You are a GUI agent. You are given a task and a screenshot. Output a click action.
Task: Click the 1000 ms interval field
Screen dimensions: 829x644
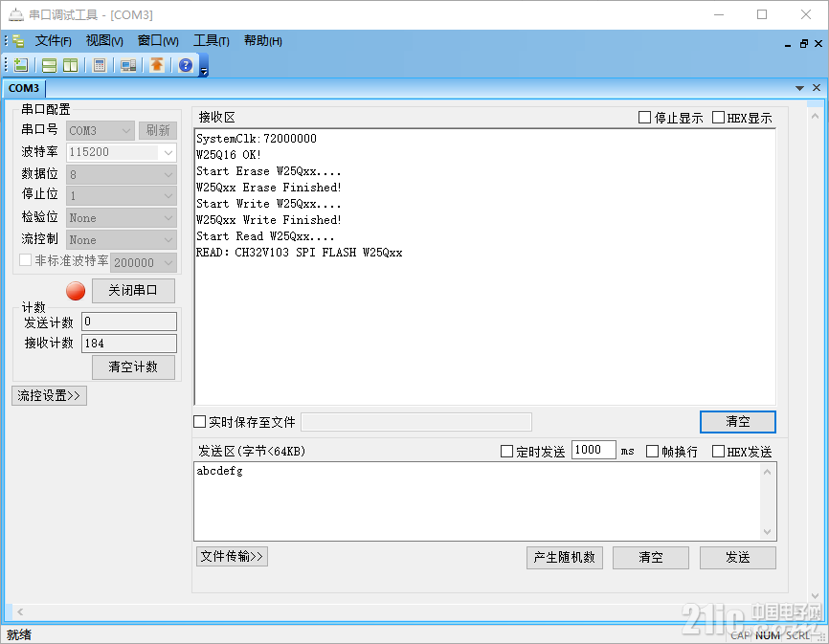594,450
